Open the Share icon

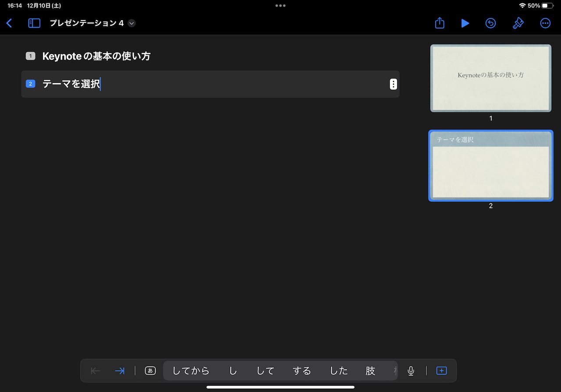(x=440, y=23)
